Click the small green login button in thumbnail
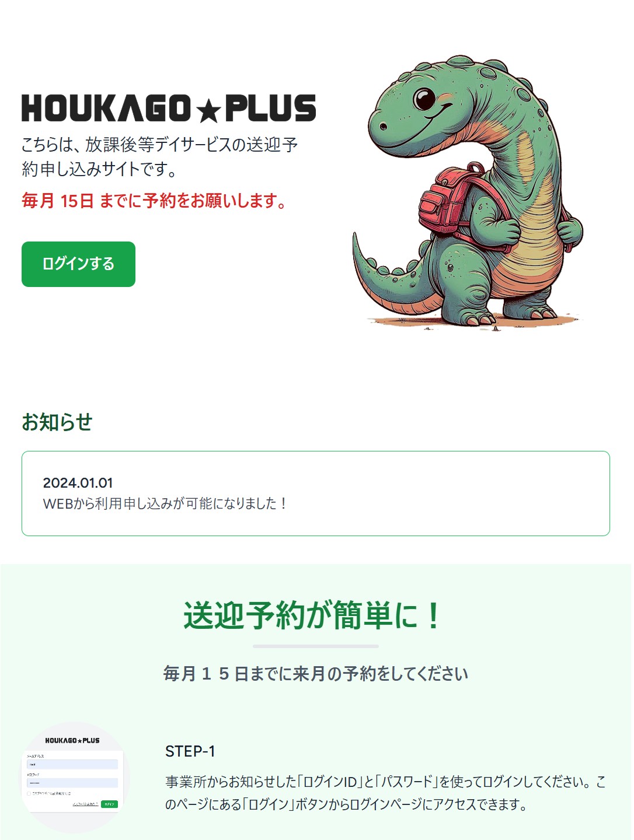634x840 pixels. (x=109, y=804)
